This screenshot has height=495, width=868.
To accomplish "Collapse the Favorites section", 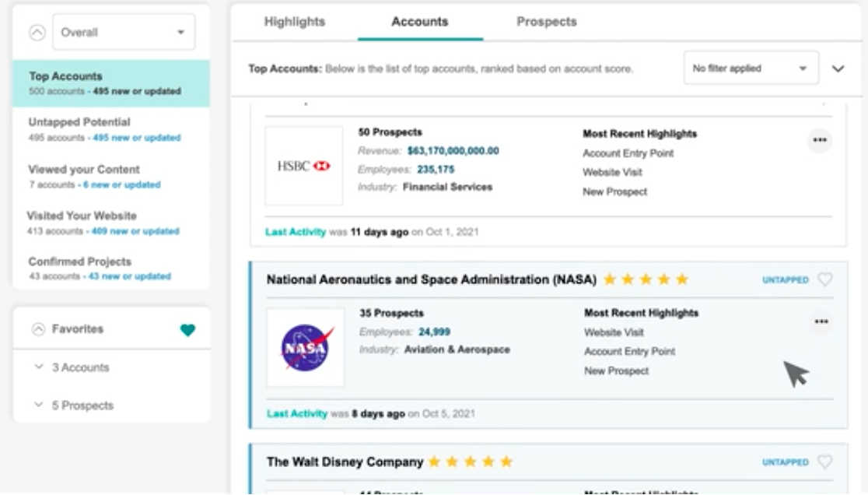I will point(38,329).
